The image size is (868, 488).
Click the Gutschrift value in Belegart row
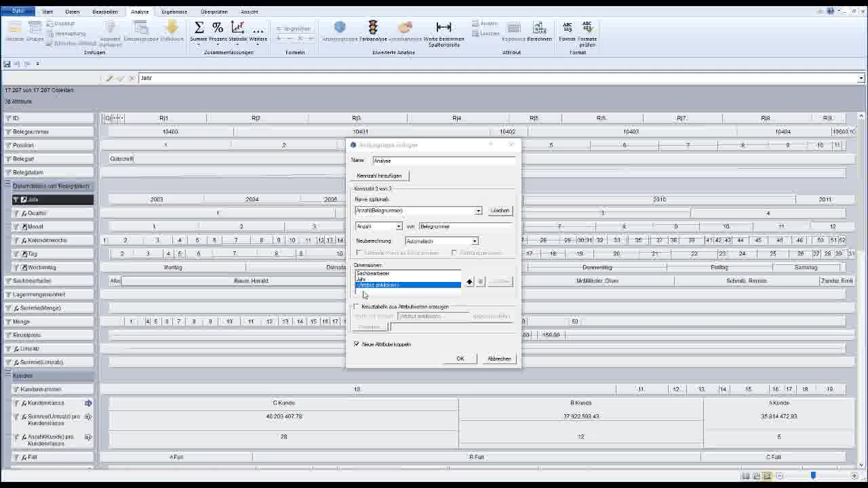coord(122,159)
